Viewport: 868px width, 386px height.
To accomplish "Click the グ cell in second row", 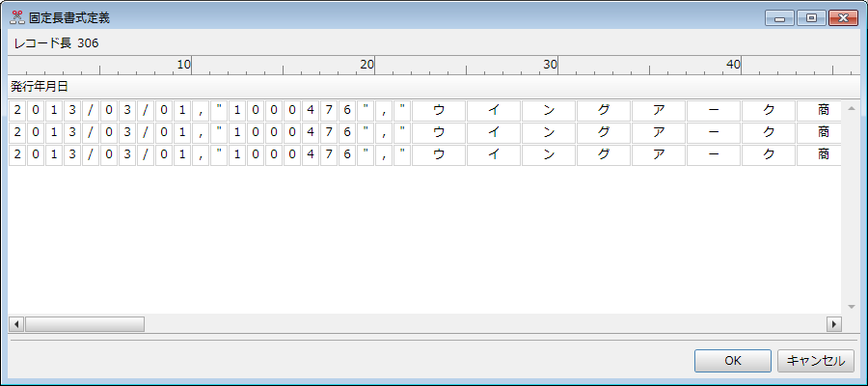I will click(604, 133).
